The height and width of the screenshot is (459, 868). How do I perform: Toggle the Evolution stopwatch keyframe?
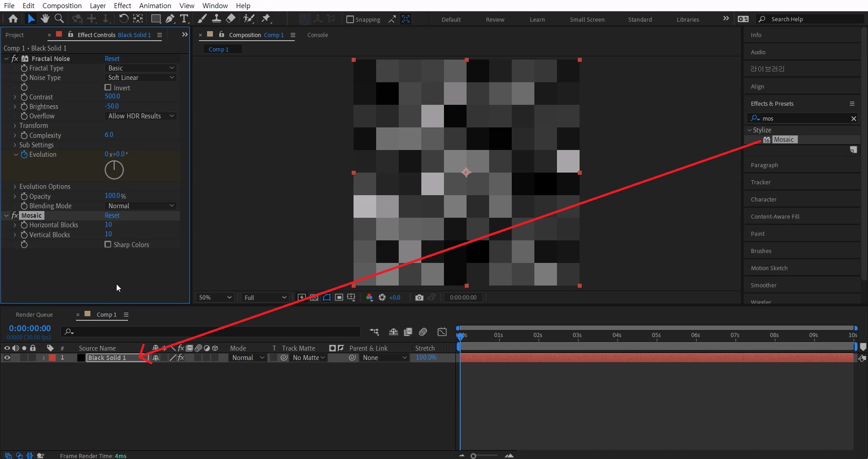point(24,155)
